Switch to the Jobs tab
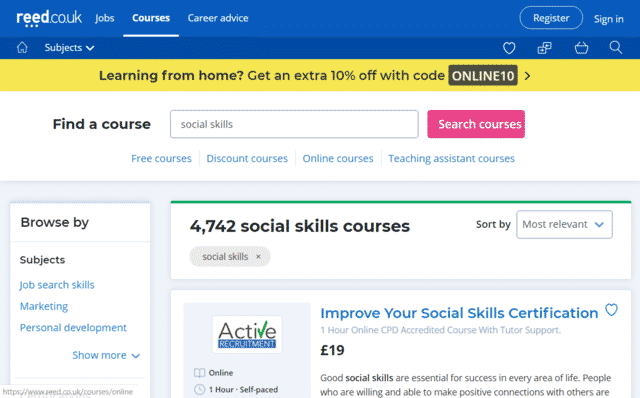 click(104, 18)
